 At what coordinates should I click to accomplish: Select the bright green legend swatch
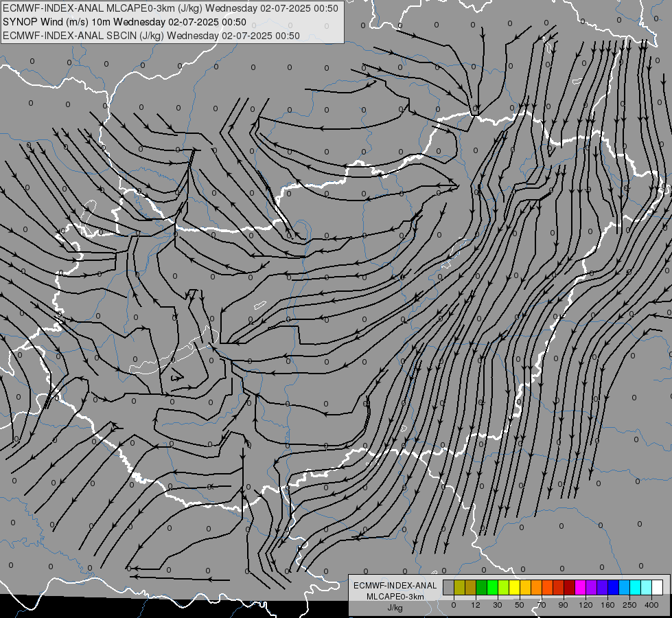(x=492, y=587)
